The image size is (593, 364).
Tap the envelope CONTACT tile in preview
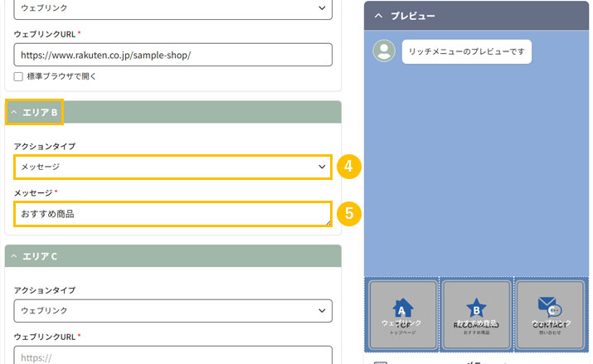[x=550, y=314]
